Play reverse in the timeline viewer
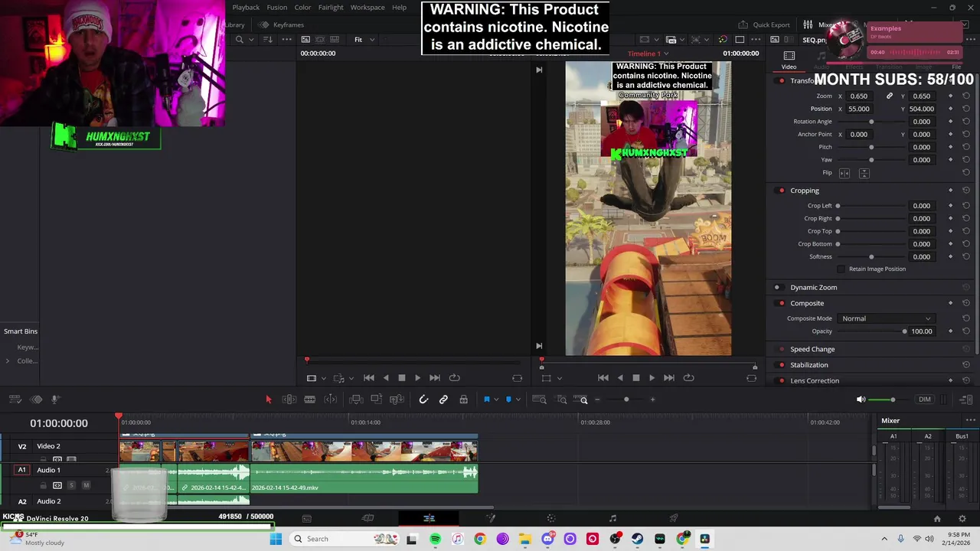This screenshot has width=980, height=551. (619, 378)
